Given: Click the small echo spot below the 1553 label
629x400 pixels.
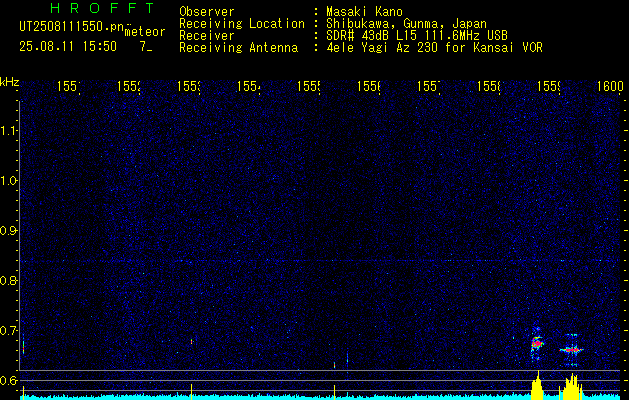Looking at the screenshot, I should (x=191, y=341).
